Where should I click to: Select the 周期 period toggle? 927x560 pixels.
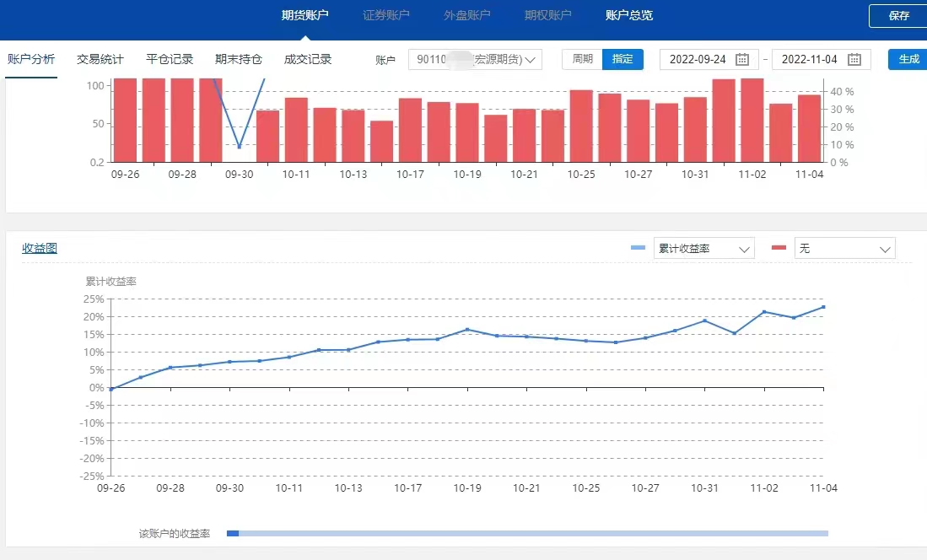(x=582, y=59)
